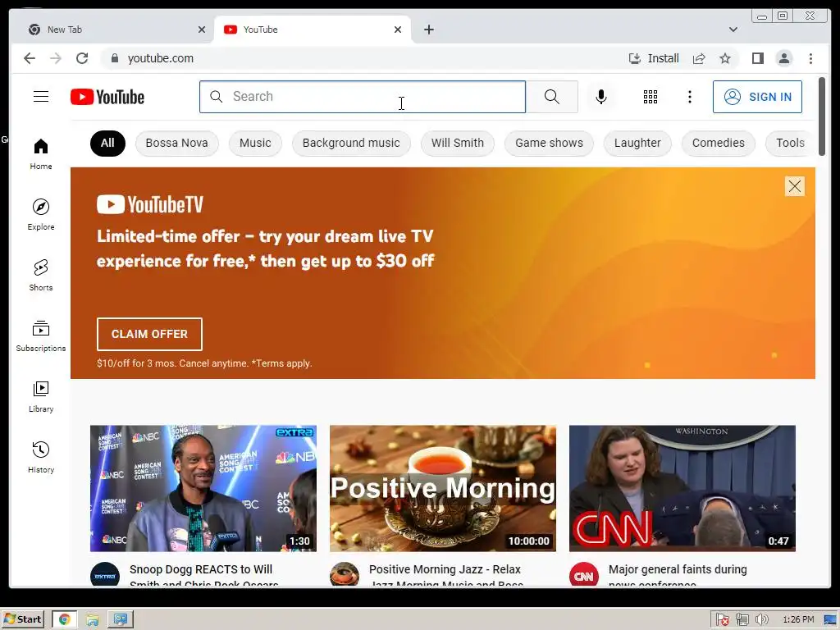Reload the page
840x630 pixels.
(x=82, y=58)
